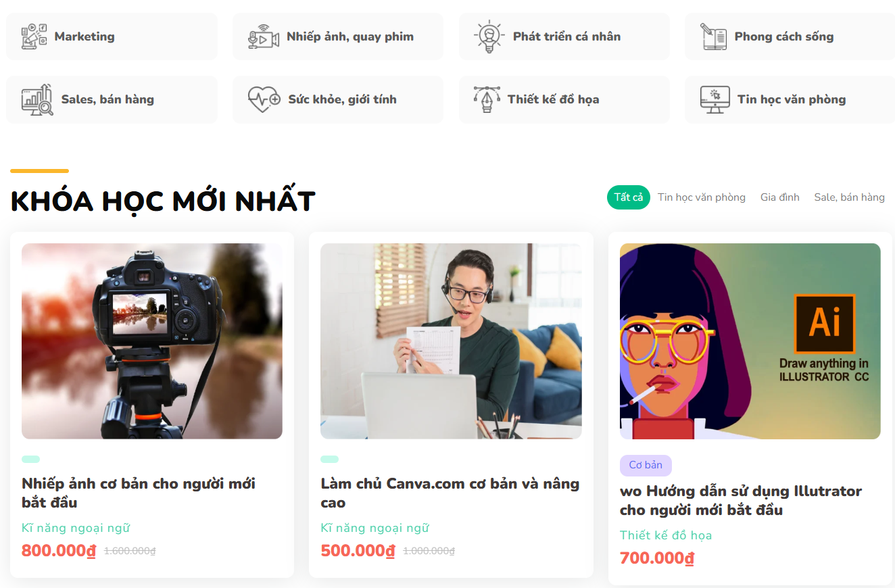
Task: Open the Hướng dẫn sử dụng Illutrator title
Action: point(741,501)
